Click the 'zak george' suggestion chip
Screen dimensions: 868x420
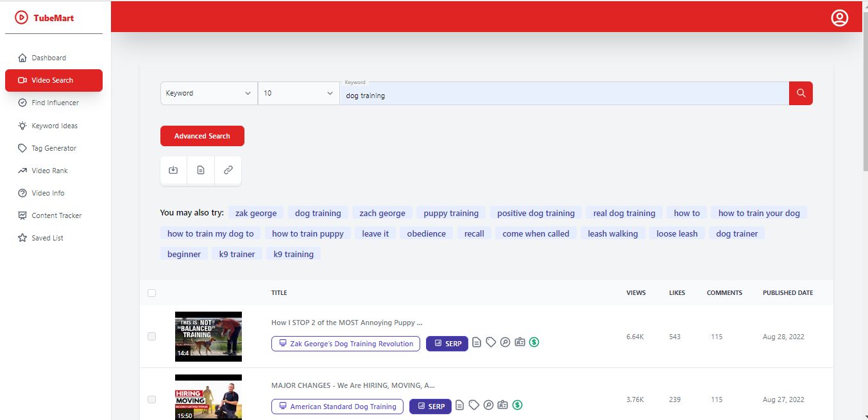pos(256,213)
